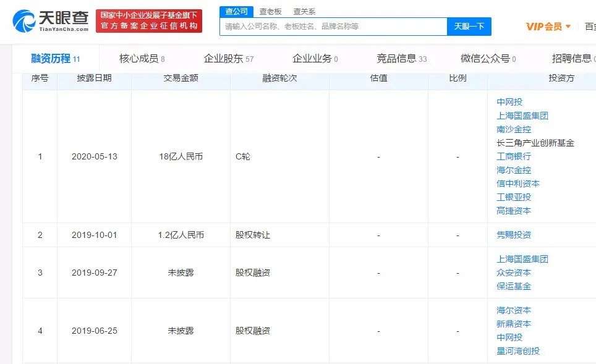
Task: Click the 披露日期 column header
Action: click(x=94, y=78)
